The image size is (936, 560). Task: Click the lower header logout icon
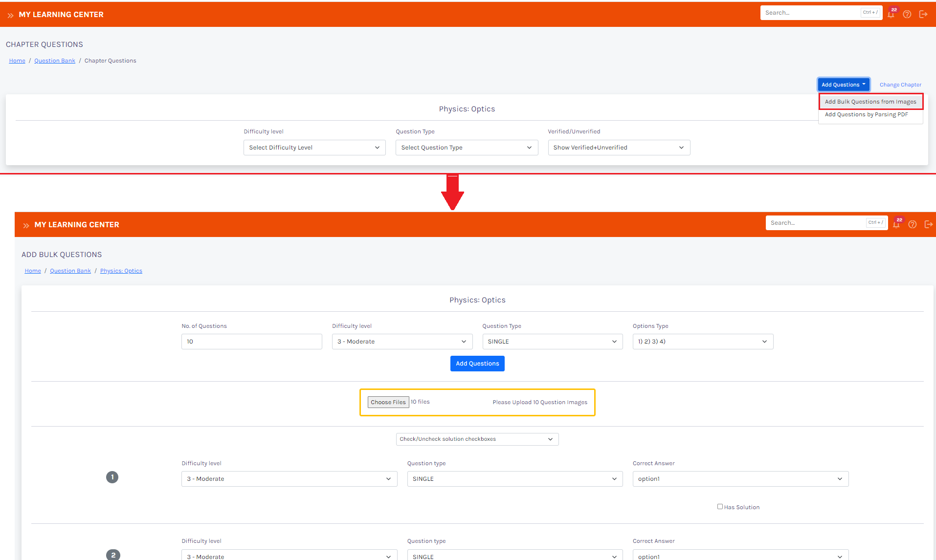929,224
